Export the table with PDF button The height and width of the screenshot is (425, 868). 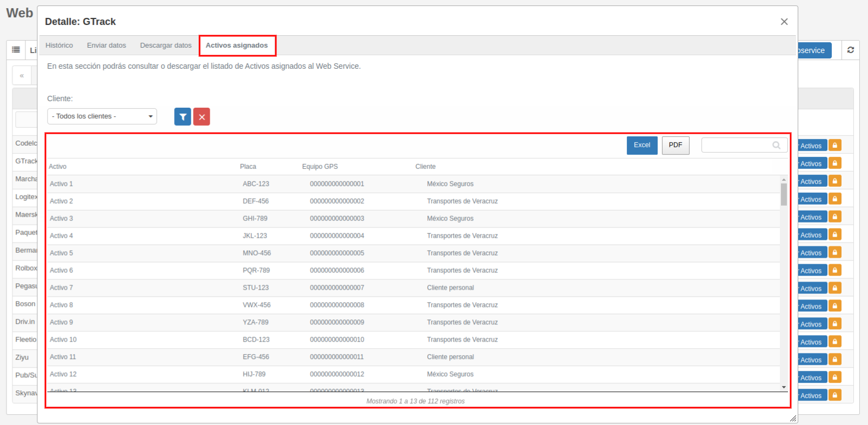[675, 145]
